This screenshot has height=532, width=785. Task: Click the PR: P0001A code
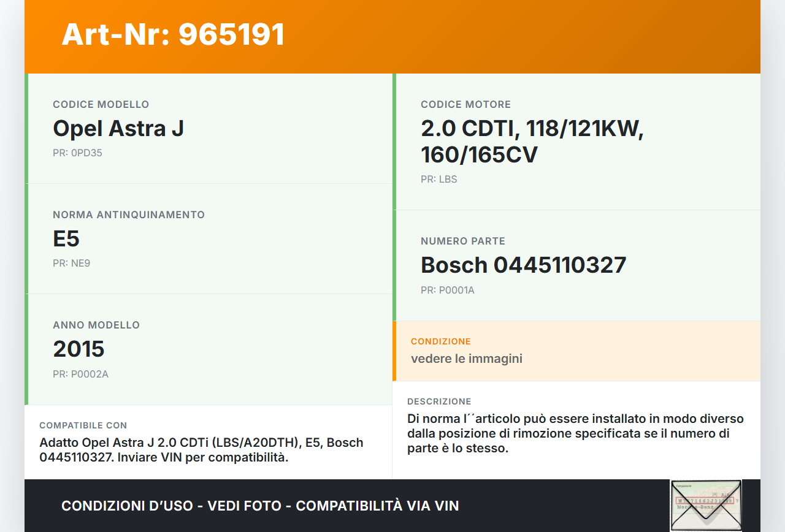coord(446,290)
